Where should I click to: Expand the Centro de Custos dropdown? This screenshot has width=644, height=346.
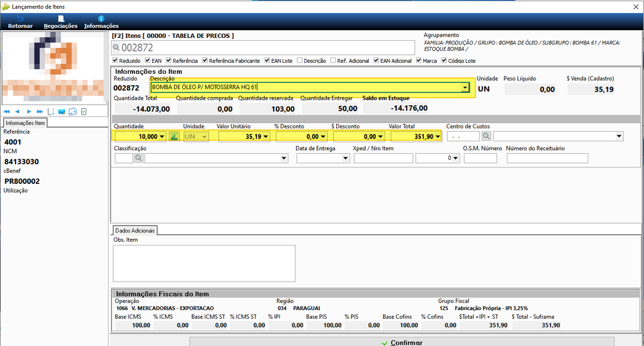[x=619, y=136]
